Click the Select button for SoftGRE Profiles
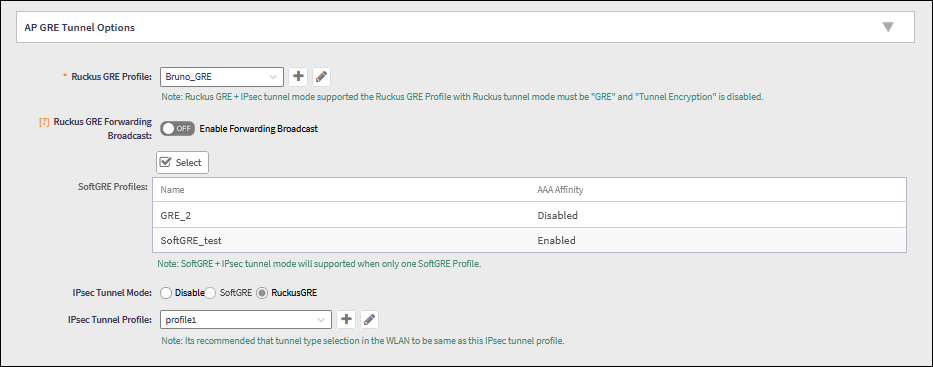 tap(182, 162)
